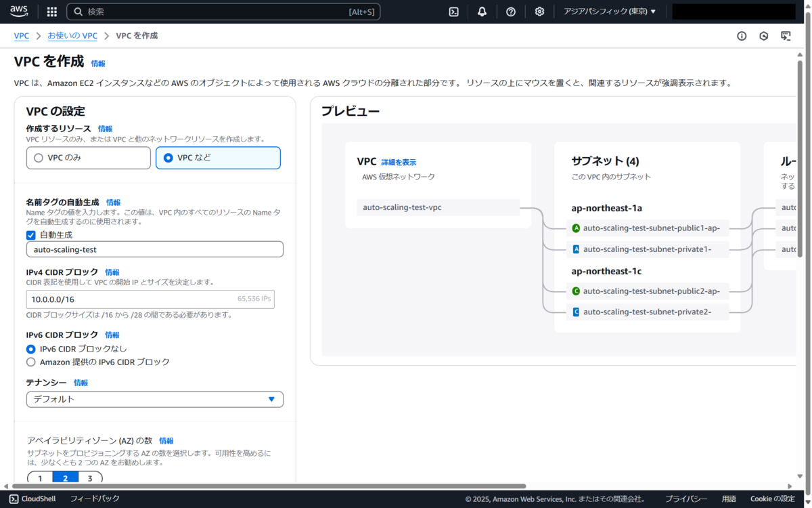The height and width of the screenshot is (508, 812).
Task: Click 情報 link next to テナンシー
Action: point(81,383)
